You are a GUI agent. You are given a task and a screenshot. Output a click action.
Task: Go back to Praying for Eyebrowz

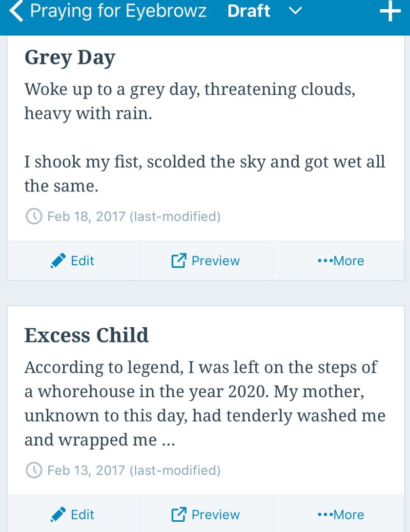tap(118, 11)
